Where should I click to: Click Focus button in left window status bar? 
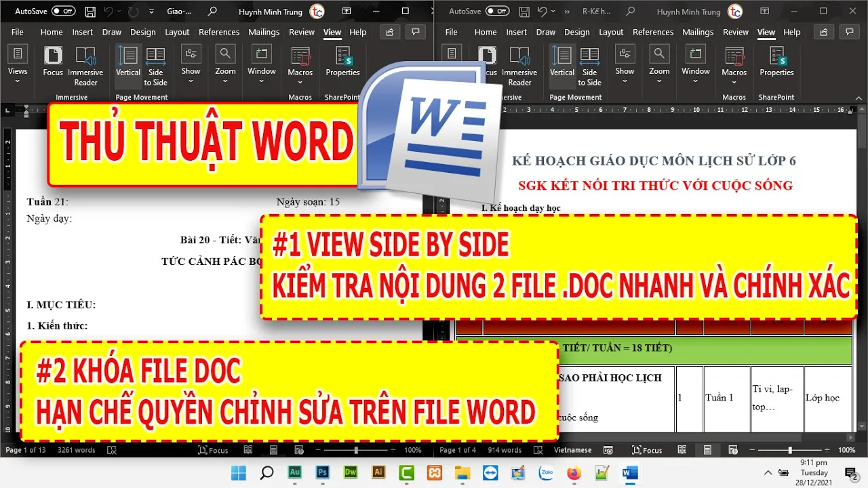[x=213, y=450]
